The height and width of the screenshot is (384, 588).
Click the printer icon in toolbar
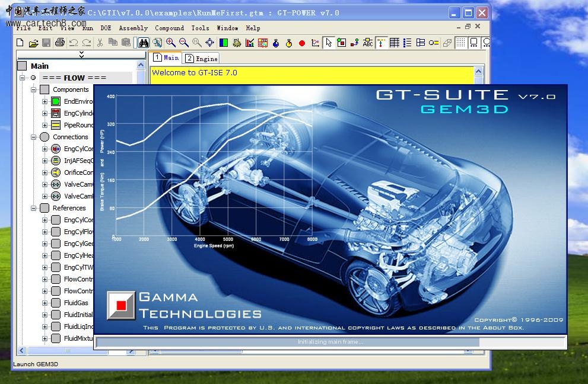click(59, 43)
